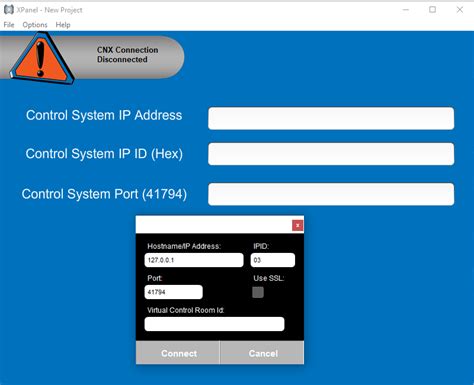Maximize the XPanel window
Screen dimensions: 474x385
(432, 10)
